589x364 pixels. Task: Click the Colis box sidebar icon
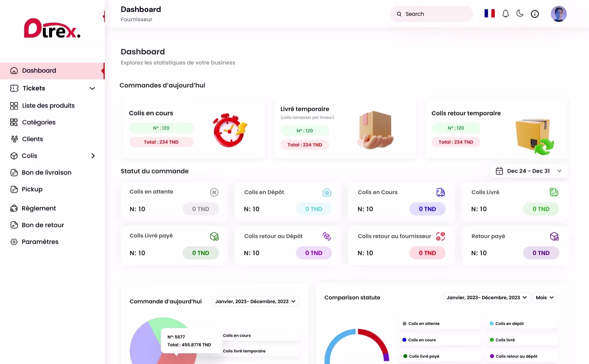[x=14, y=156]
